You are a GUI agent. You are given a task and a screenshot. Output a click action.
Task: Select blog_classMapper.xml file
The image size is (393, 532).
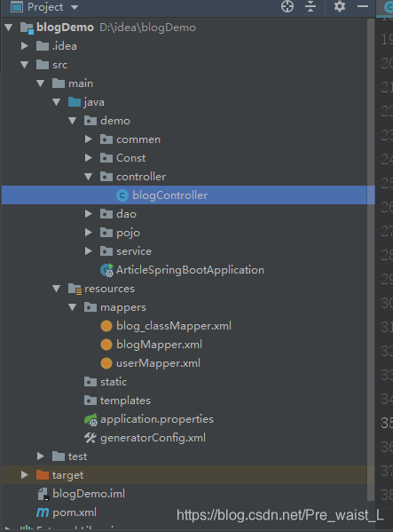[x=174, y=326]
